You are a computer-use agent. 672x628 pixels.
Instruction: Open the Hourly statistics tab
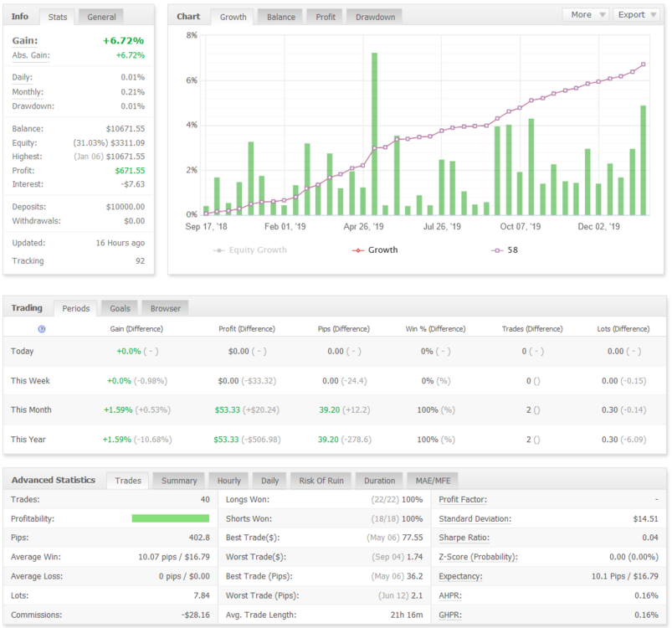tap(228, 481)
